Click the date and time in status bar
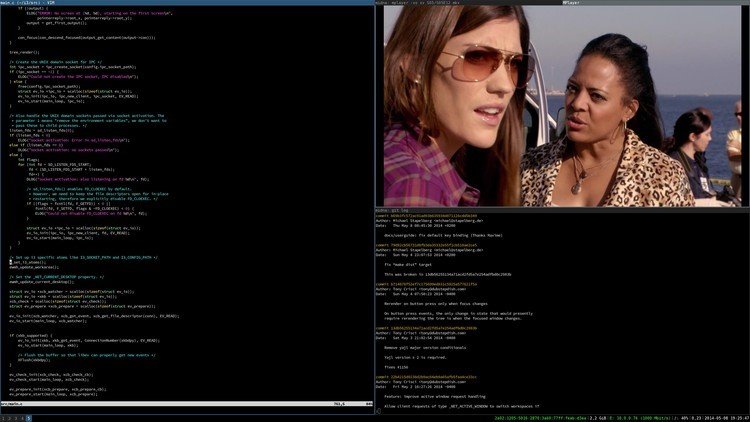The height and width of the screenshot is (422, 750). tap(727, 418)
